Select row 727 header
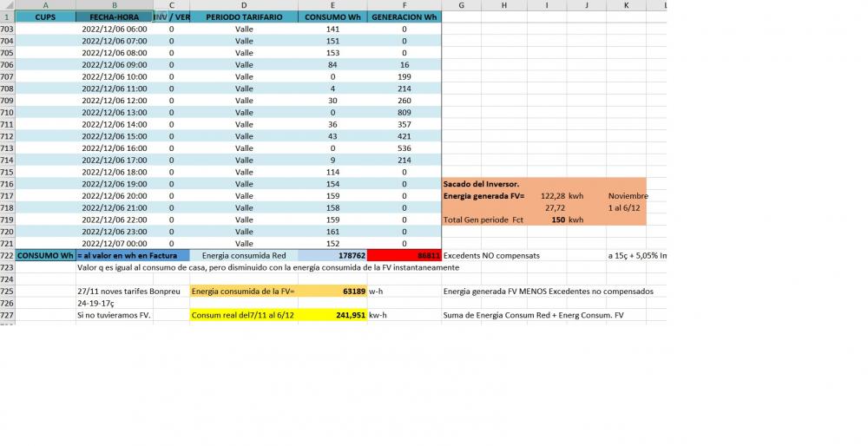This screenshot has width=868, height=446. point(7,315)
